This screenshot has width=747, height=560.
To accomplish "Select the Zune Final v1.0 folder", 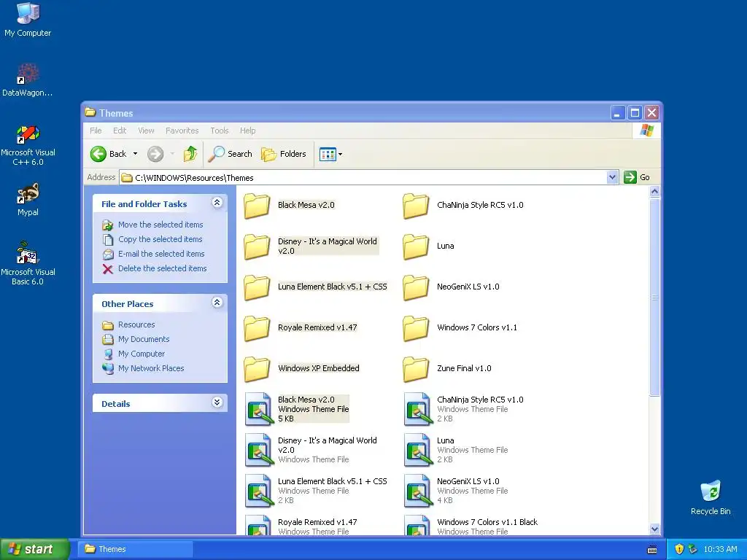I will click(x=447, y=369).
